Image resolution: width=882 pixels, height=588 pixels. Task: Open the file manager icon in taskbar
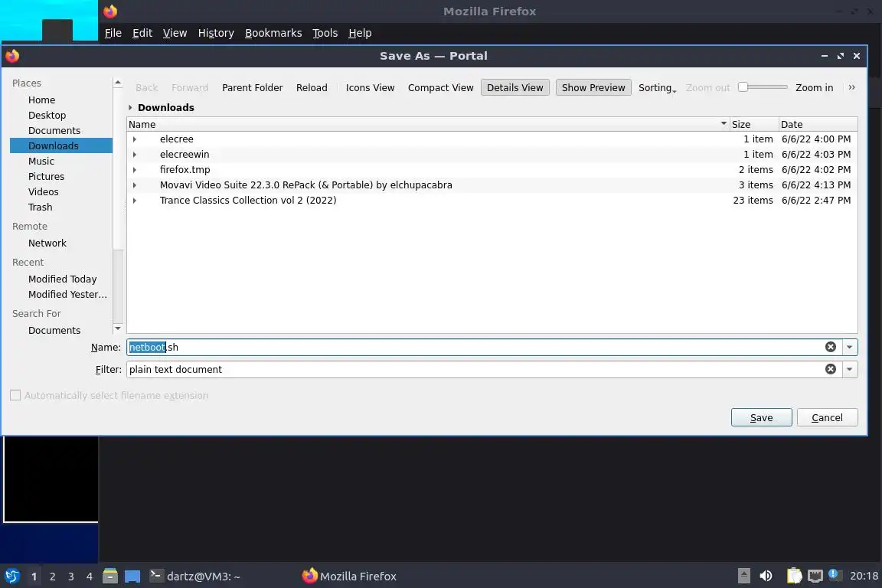click(110, 576)
